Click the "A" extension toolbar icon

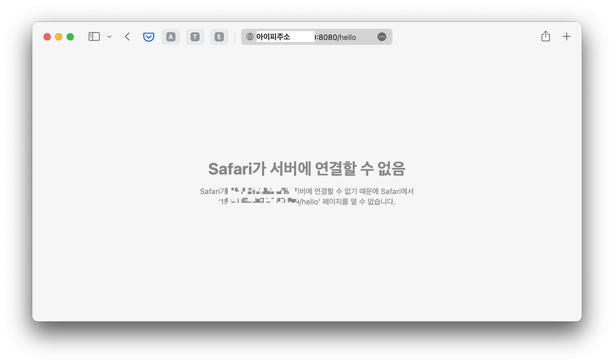pos(171,37)
